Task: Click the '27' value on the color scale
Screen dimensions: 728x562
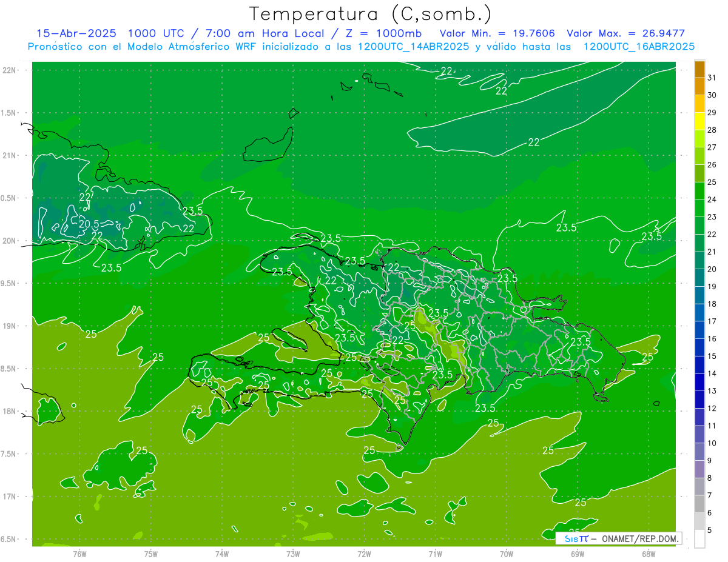Action: [x=712, y=147]
